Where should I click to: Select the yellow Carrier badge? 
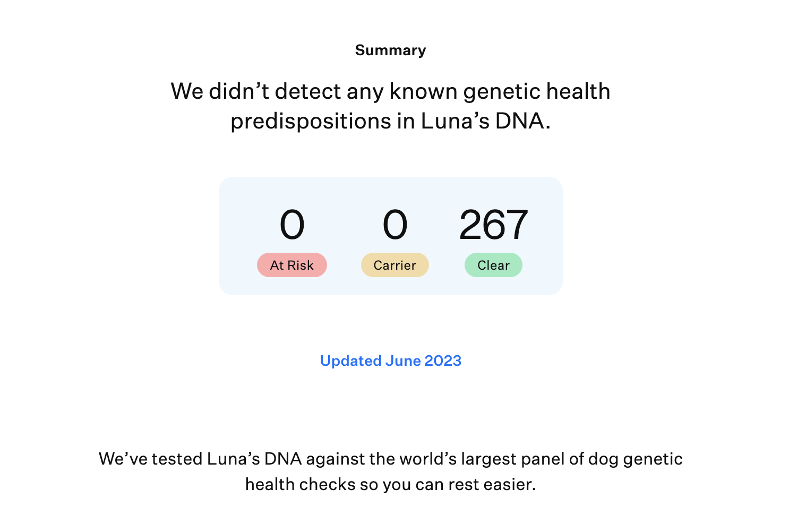395,265
